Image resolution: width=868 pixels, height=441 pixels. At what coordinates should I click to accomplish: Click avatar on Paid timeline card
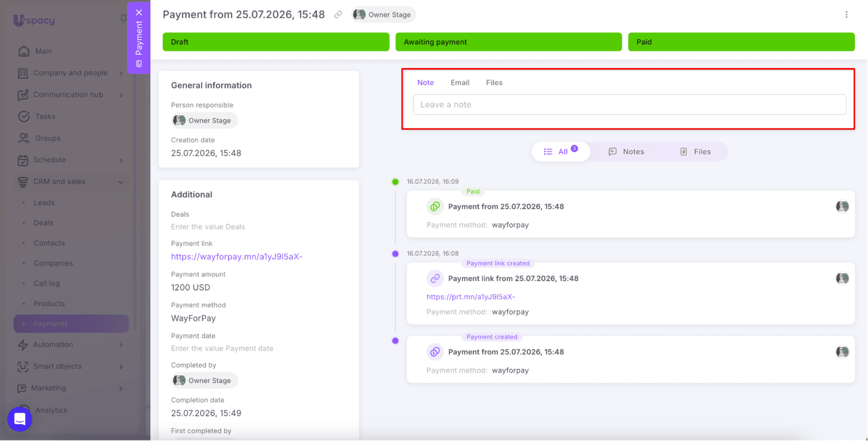(842, 206)
